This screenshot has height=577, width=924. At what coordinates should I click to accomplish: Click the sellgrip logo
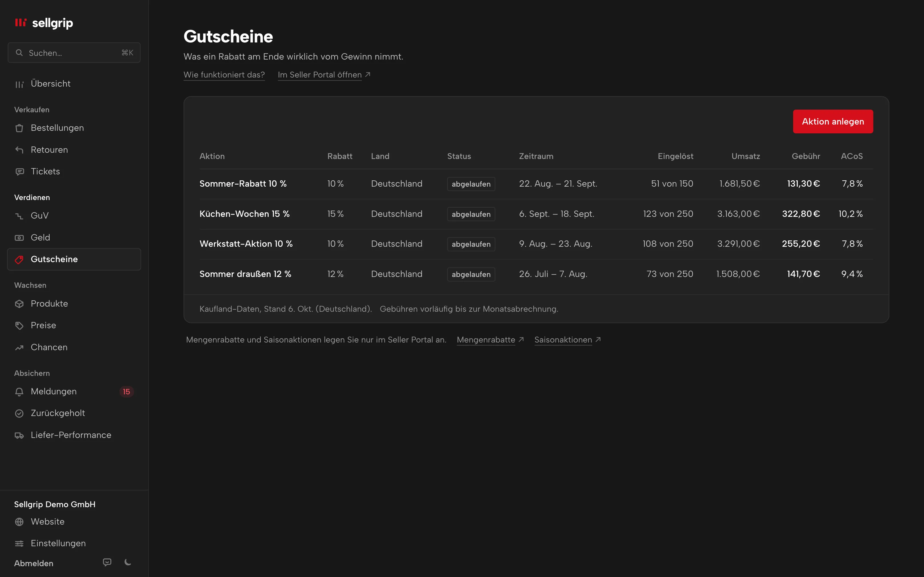[44, 23]
